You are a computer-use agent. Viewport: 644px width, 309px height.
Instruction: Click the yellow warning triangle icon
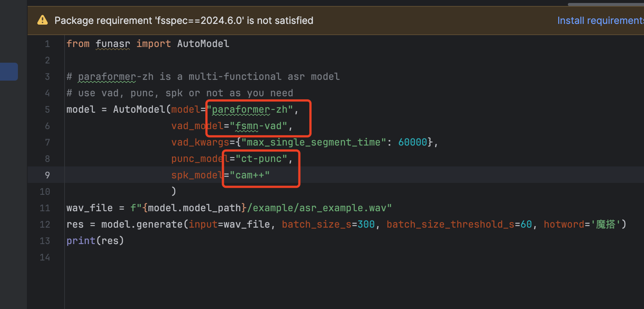(x=43, y=20)
